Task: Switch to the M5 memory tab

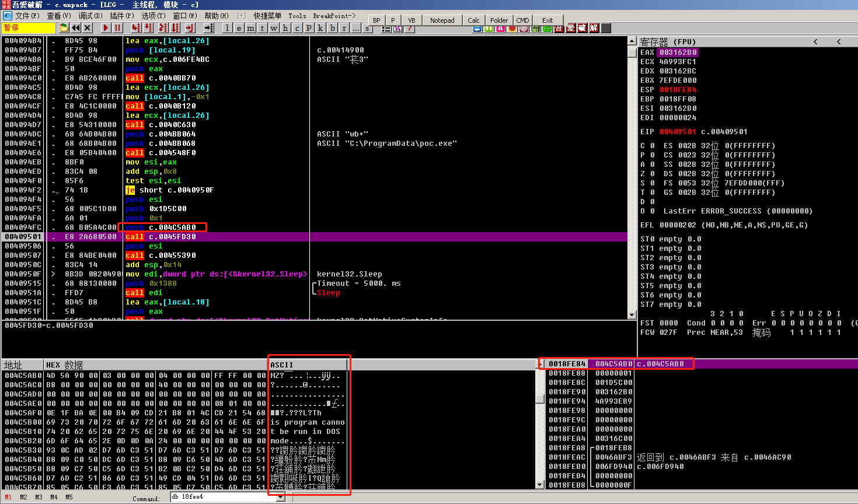Action: [69, 498]
